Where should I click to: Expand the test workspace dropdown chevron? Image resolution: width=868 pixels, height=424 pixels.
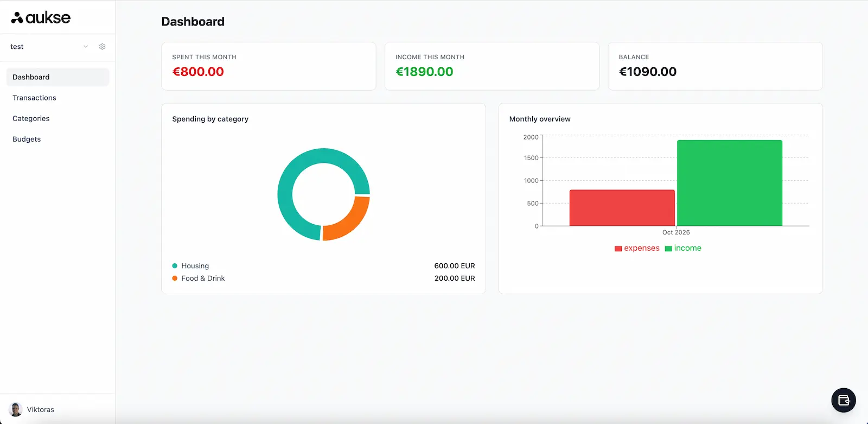pyautogui.click(x=86, y=47)
